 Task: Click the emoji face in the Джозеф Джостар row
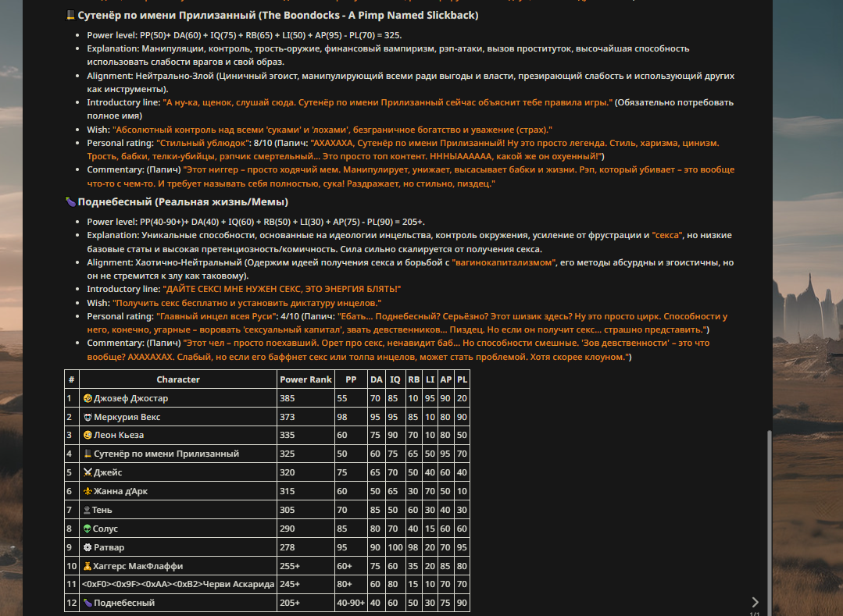(88, 398)
